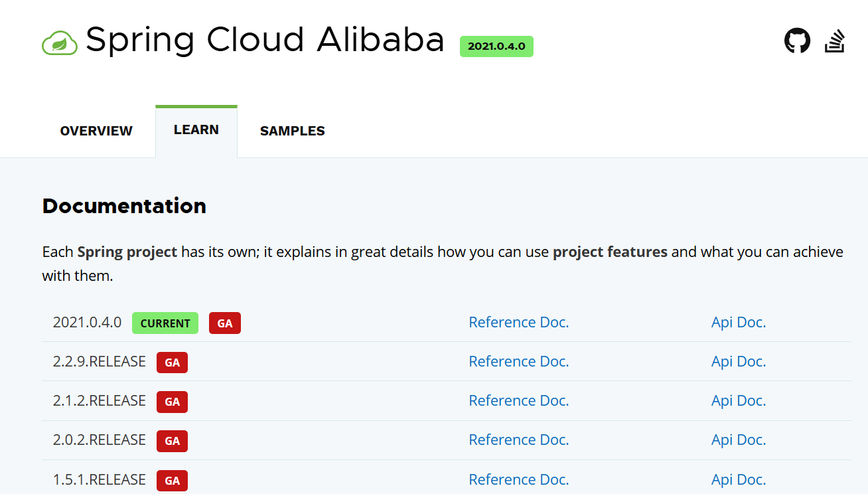Select the LEARN tab
Screen dimensions: 868x494
pos(196,130)
